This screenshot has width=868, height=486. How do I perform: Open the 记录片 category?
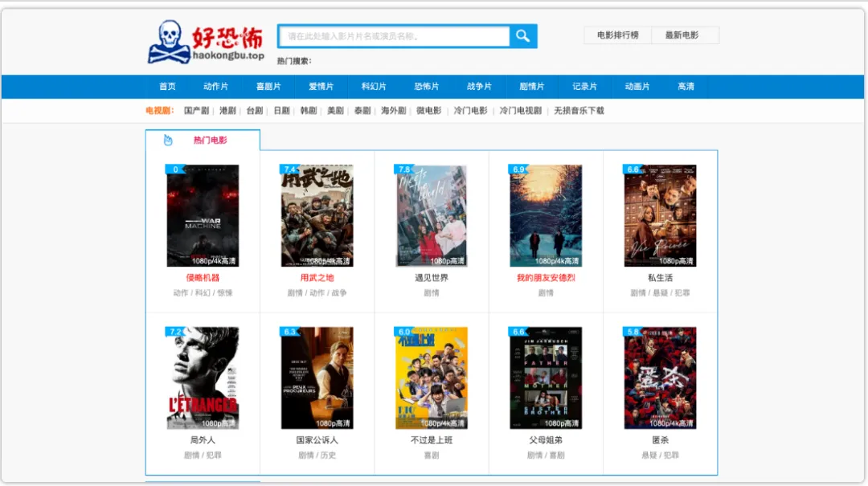click(584, 86)
